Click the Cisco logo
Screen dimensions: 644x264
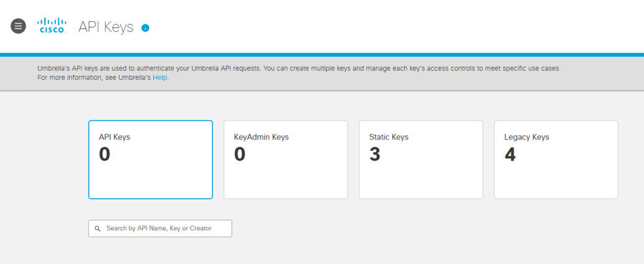coord(52,26)
